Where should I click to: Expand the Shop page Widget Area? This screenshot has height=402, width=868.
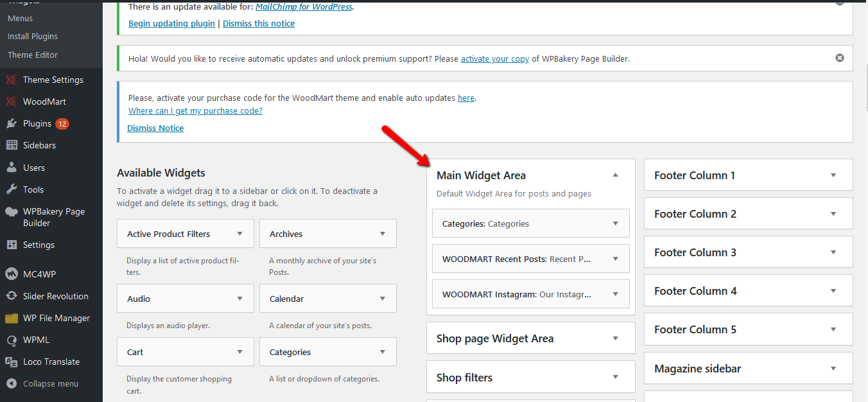pos(615,338)
